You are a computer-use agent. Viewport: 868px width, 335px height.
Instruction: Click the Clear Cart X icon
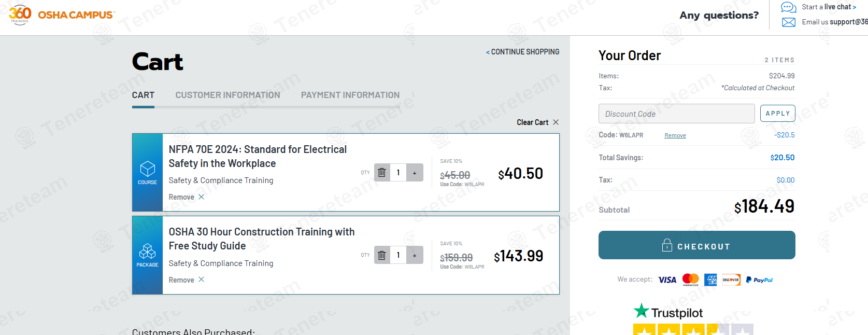coord(556,122)
